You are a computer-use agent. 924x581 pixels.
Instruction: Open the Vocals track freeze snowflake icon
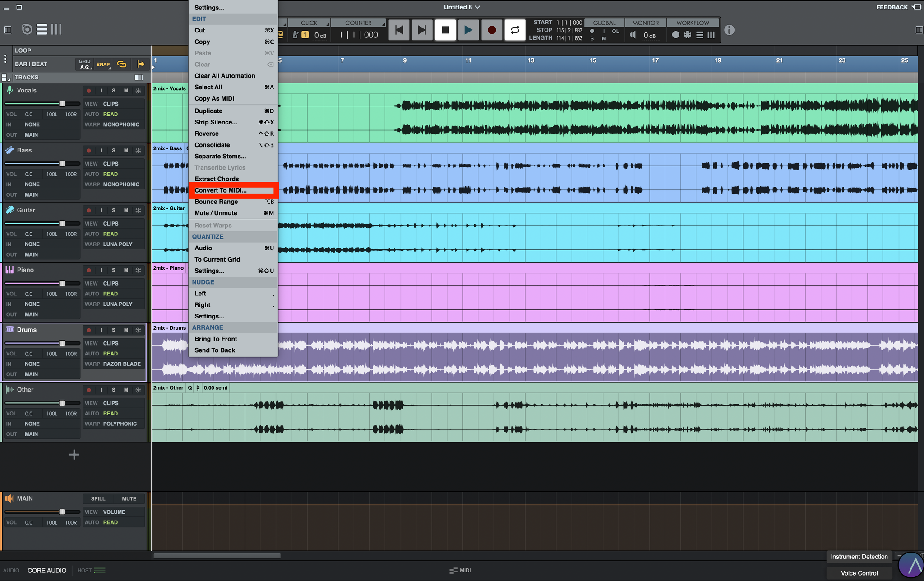139,91
